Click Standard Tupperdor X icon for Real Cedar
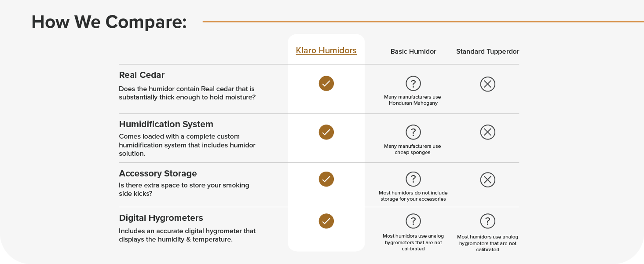Viewport: 644px width, 264px height. coord(487,84)
